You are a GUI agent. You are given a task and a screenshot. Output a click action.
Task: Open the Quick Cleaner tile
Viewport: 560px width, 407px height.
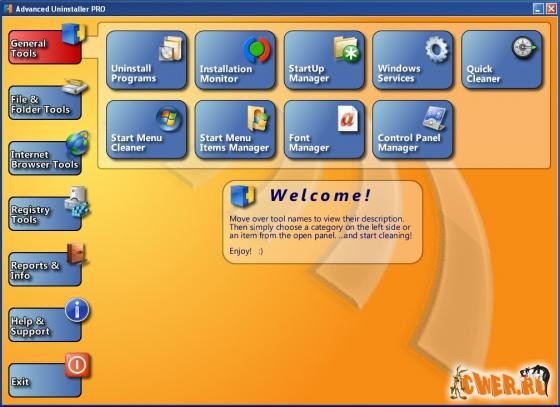point(502,60)
